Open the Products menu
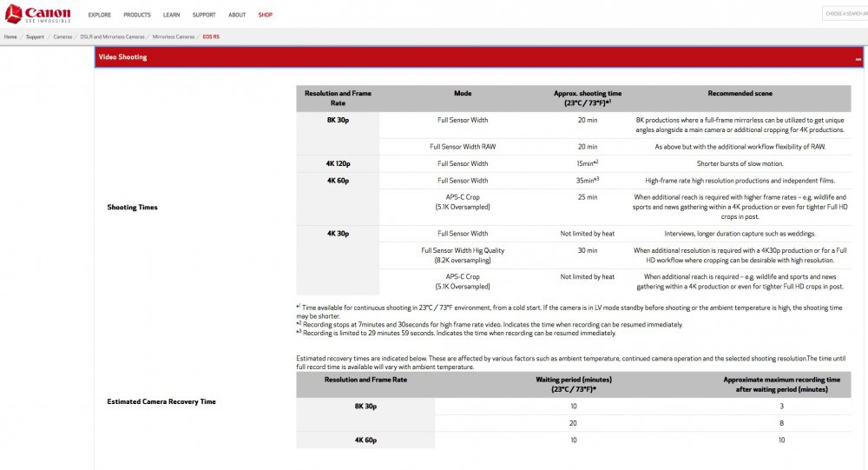The image size is (868, 470). [136, 15]
